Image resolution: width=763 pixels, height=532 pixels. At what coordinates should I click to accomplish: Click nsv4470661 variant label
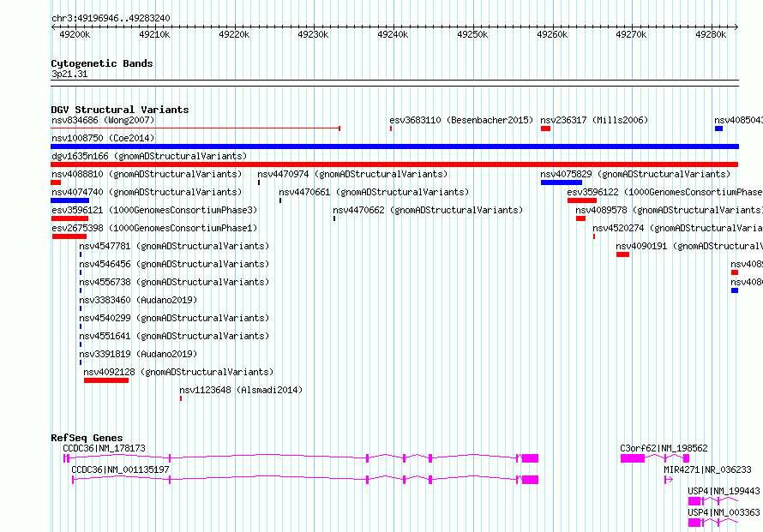coord(374,192)
